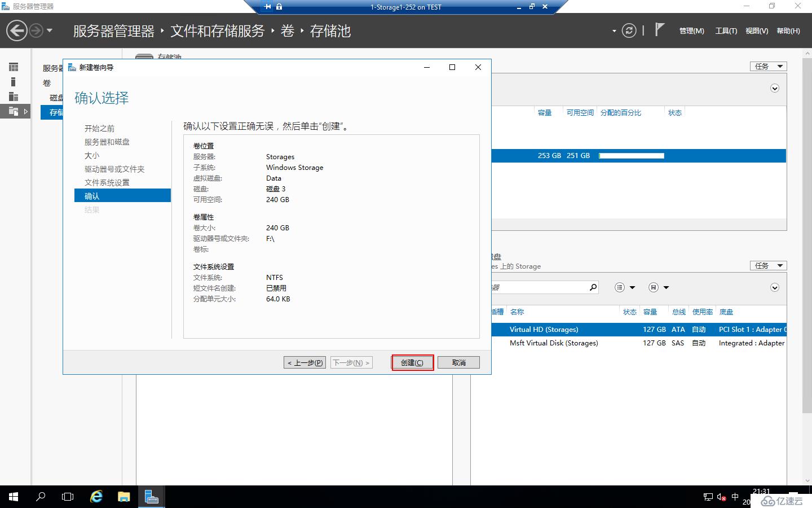Image resolution: width=812 pixels, height=508 pixels.
Task: Select 开始之前 wizard step
Action: click(x=99, y=129)
